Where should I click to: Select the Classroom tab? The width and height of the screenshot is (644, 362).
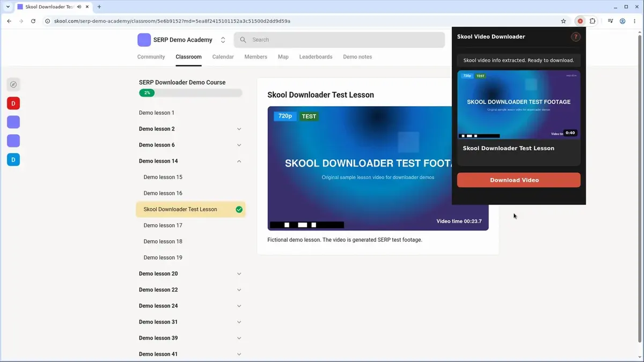[x=188, y=57]
